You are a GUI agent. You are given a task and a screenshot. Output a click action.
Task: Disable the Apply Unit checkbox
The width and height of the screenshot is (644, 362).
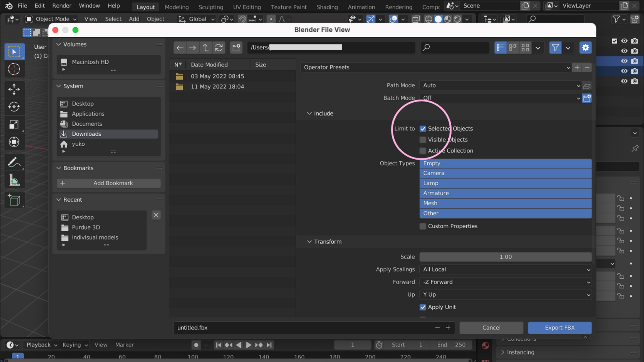423,307
